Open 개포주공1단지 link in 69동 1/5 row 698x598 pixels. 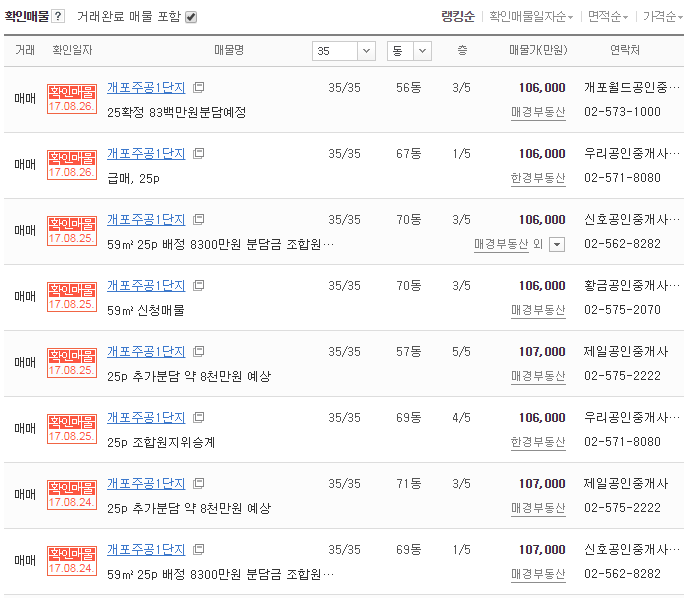146,549
